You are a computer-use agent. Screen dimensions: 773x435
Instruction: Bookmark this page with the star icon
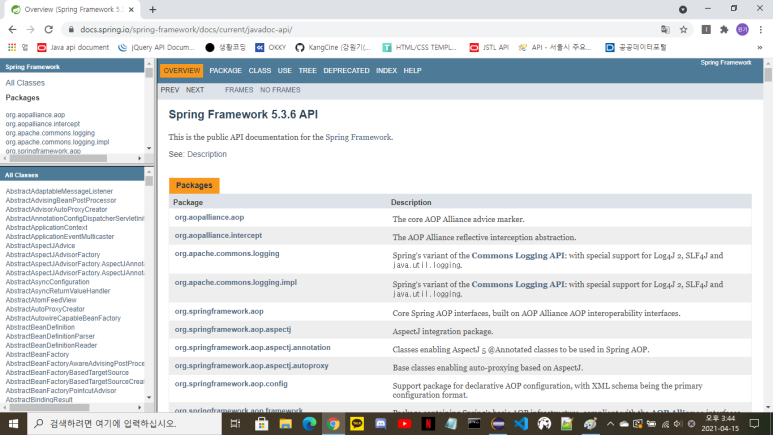683,30
